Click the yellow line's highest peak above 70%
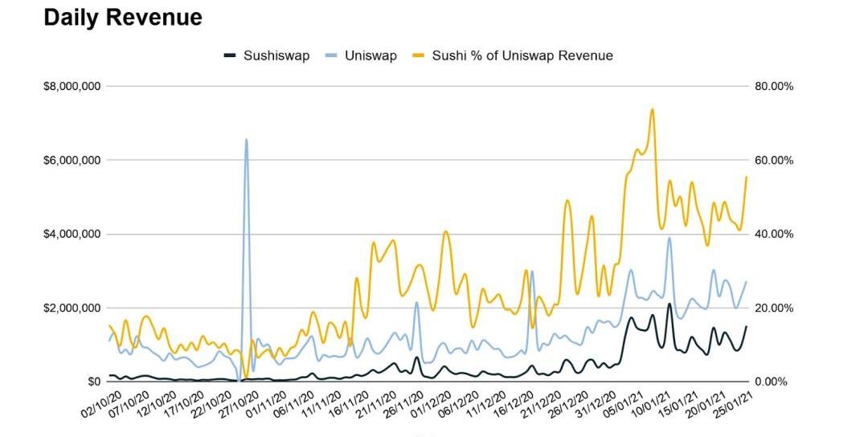Viewport: 868px width, 437px height. (x=652, y=109)
